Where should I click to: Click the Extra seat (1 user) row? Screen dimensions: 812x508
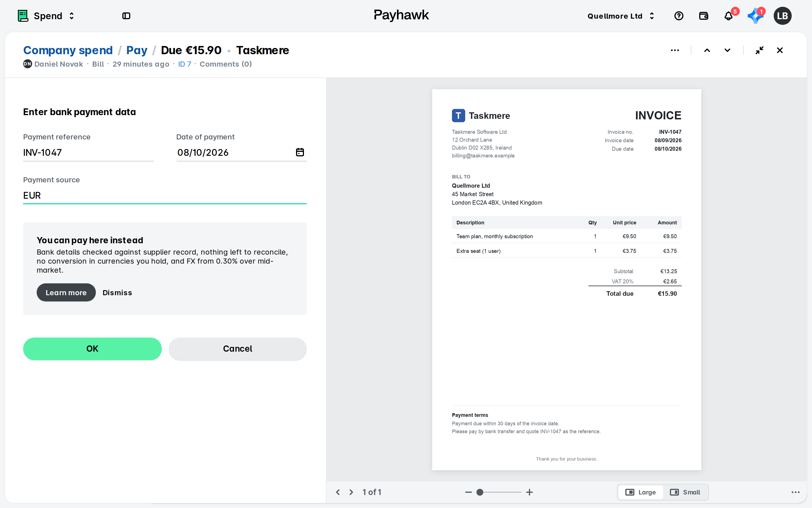tap(567, 251)
